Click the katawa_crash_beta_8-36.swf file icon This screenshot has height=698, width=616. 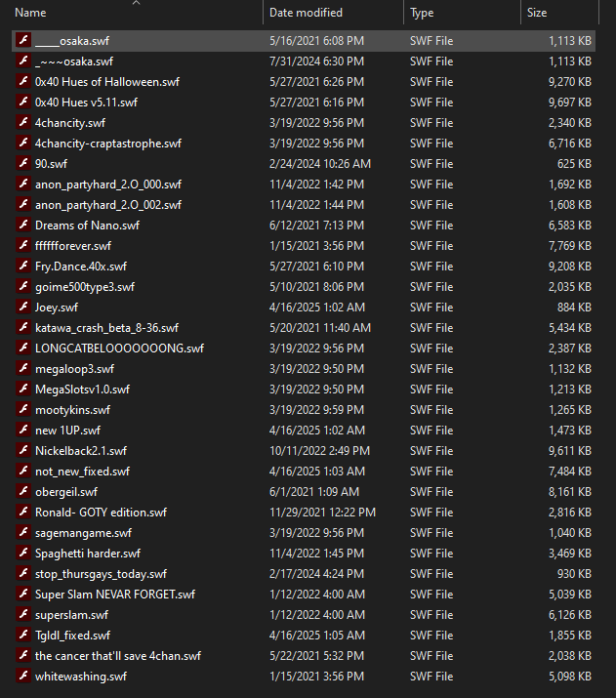click(23, 327)
